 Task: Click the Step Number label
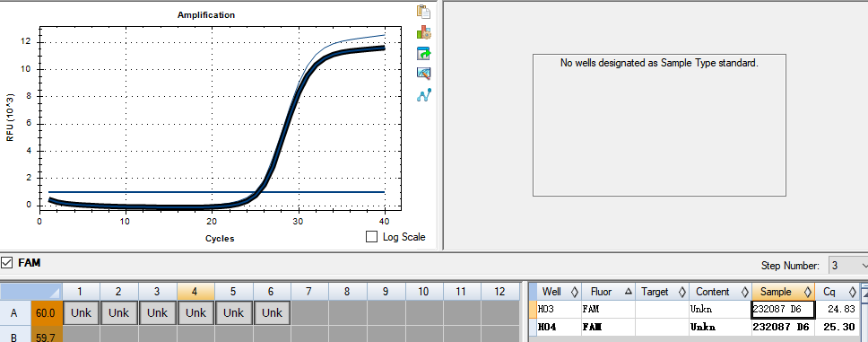(x=790, y=266)
